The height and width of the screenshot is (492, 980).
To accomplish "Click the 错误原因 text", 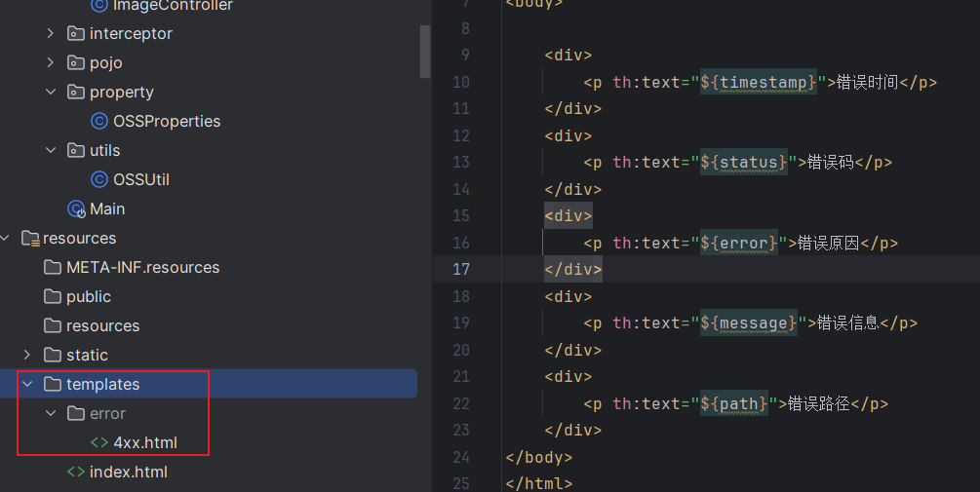I will 829,243.
